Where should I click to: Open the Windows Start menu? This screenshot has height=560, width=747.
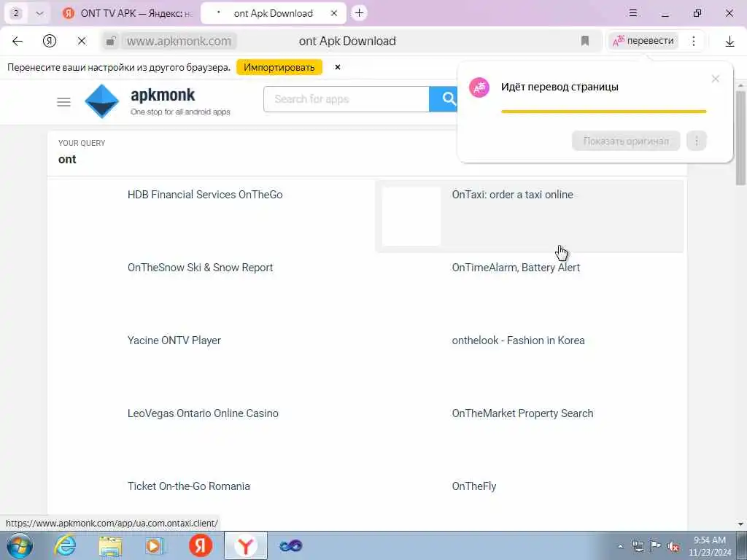[20, 545]
